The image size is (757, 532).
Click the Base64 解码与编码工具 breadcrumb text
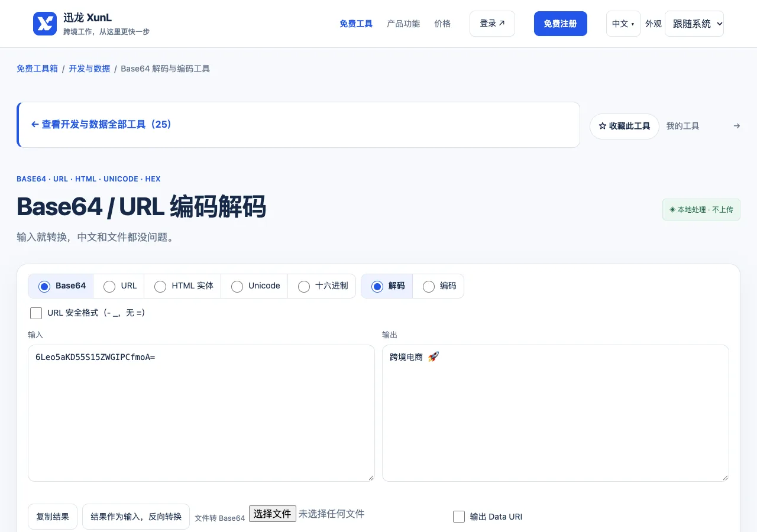point(166,69)
